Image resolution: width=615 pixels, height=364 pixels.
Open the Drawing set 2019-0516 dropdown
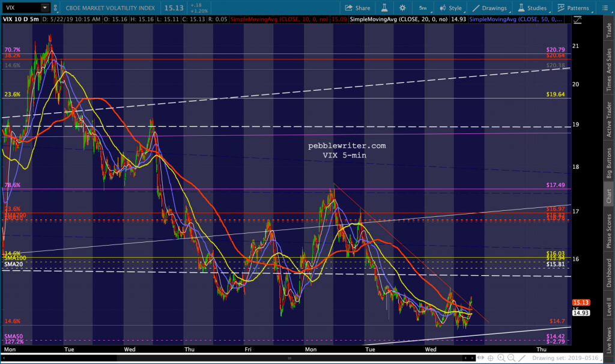[567, 358]
